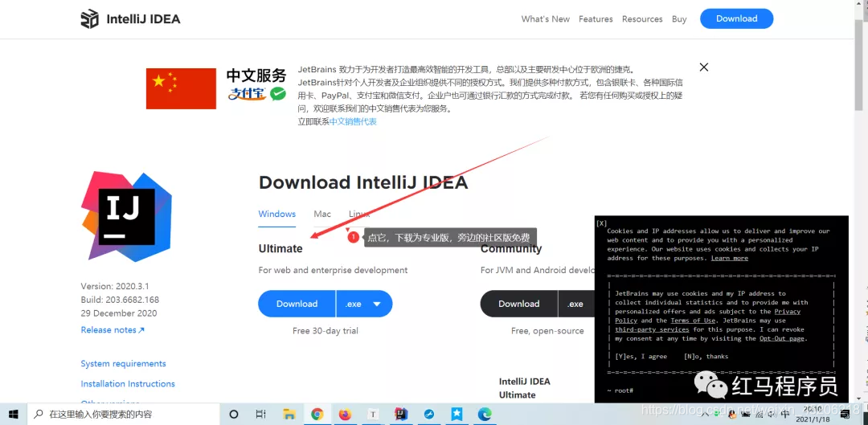Select the Linux platform tab
The width and height of the screenshot is (868, 425).
pos(359,215)
